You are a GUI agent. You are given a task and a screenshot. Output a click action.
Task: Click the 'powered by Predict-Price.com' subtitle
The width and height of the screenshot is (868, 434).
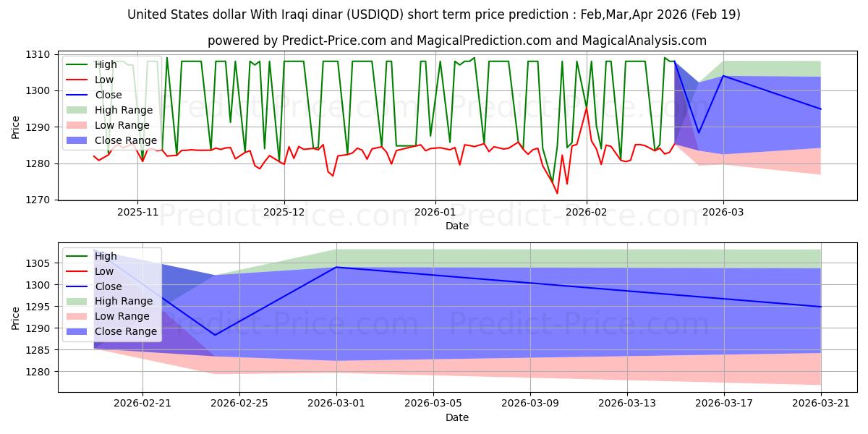click(456, 41)
